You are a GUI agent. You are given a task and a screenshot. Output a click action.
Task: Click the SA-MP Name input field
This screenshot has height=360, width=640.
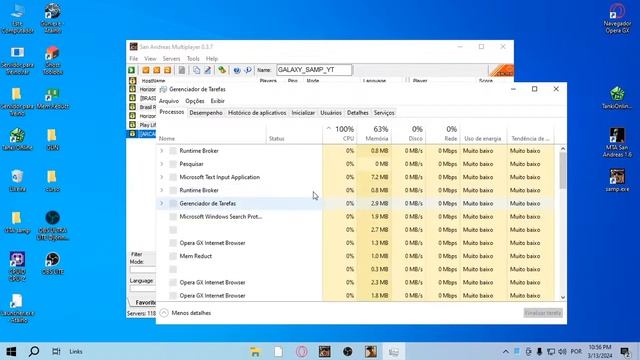pyautogui.click(x=314, y=70)
